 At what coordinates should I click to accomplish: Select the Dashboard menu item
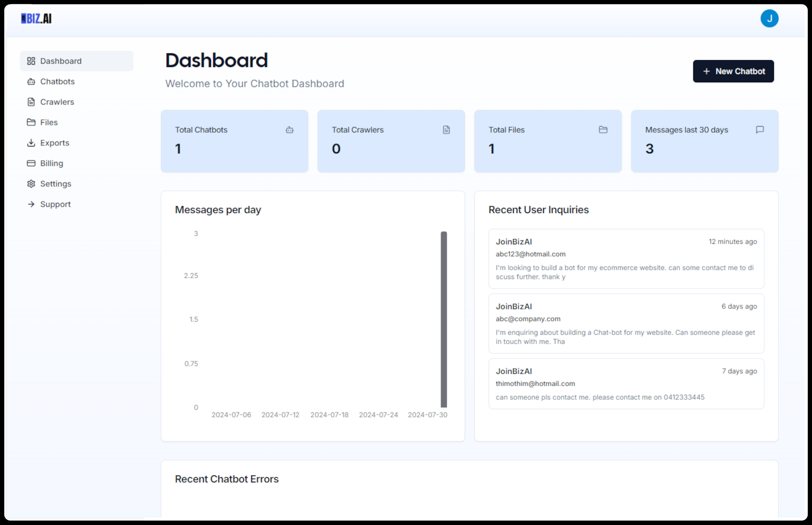(61, 61)
